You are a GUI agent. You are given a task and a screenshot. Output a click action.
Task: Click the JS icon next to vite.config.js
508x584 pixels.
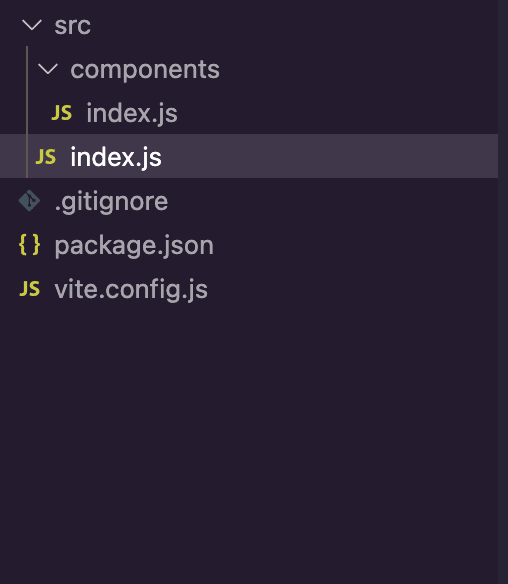point(29,289)
